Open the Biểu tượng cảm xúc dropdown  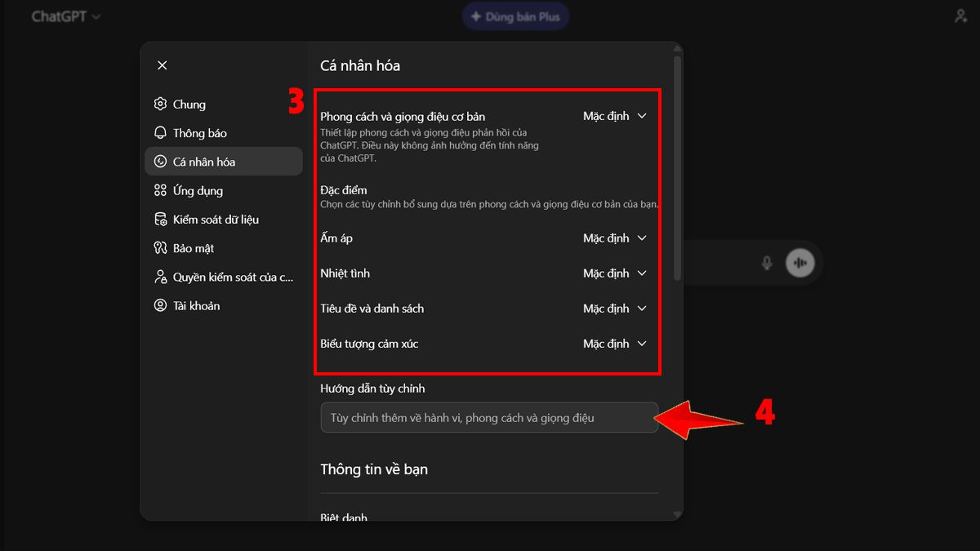615,343
